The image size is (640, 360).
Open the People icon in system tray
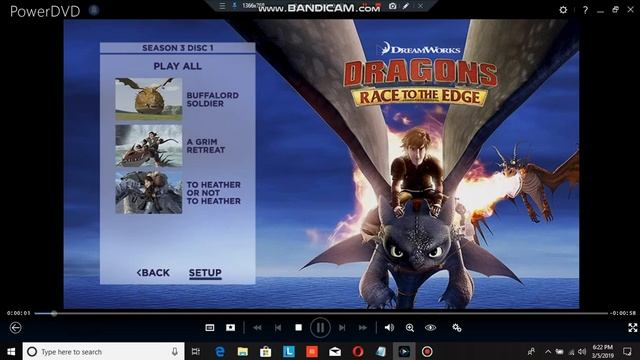531,351
